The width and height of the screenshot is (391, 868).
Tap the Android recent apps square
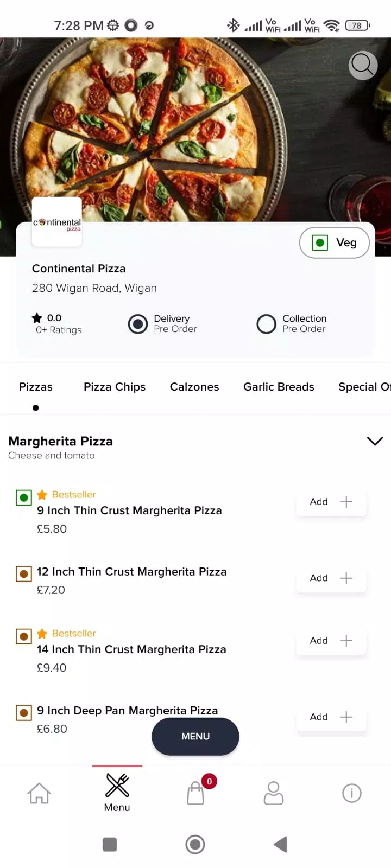coord(110,844)
